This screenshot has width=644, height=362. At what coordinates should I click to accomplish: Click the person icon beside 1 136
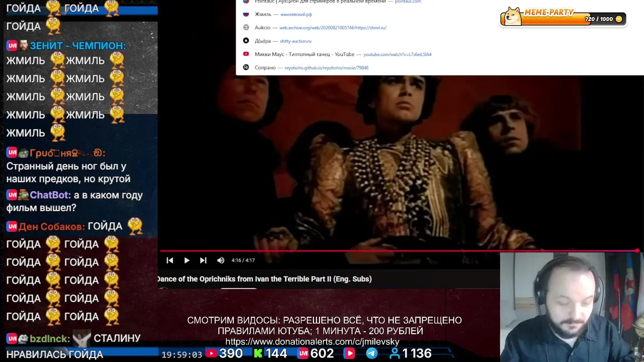(395, 354)
